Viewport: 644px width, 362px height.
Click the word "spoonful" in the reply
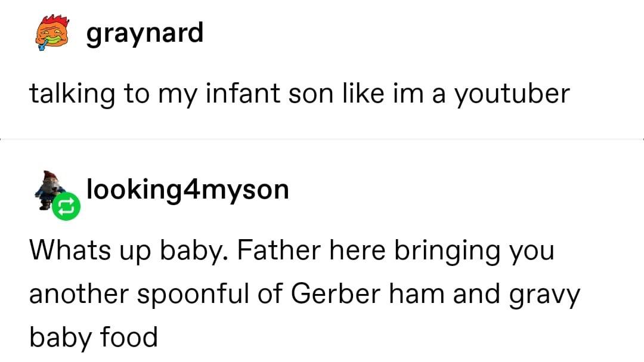click(193, 295)
